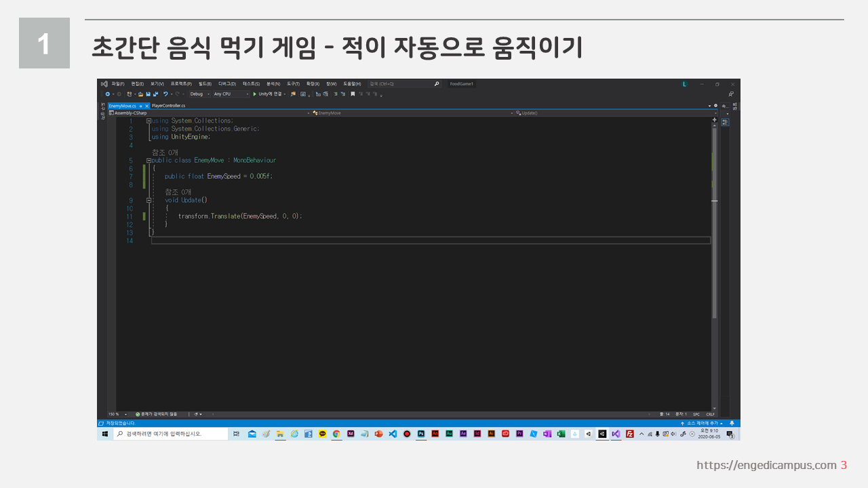Open Adobe Illustrator from the taskbar
868x488 pixels.
point(491,433)
